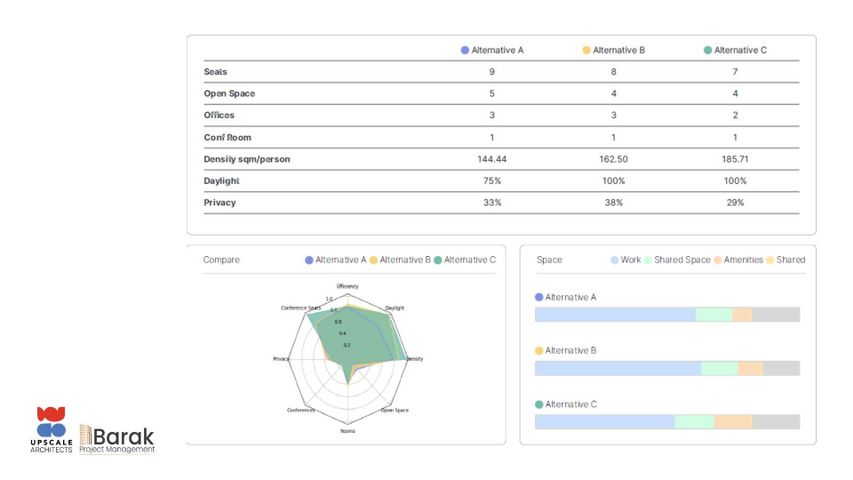Click the yellow Alternative B marker in Space panel
The height and width of the screenshot is (480, 853).
[540, 351]
